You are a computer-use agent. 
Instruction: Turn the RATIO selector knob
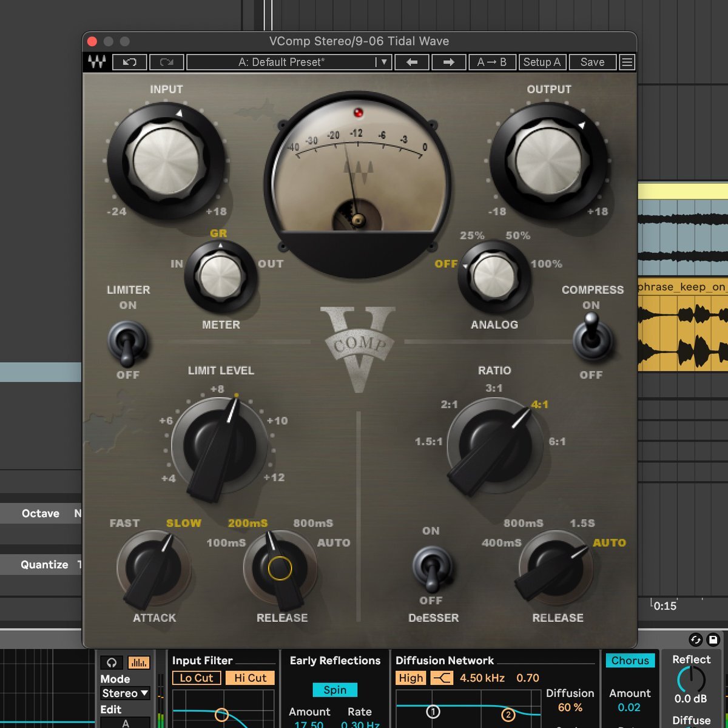point(494,446)
